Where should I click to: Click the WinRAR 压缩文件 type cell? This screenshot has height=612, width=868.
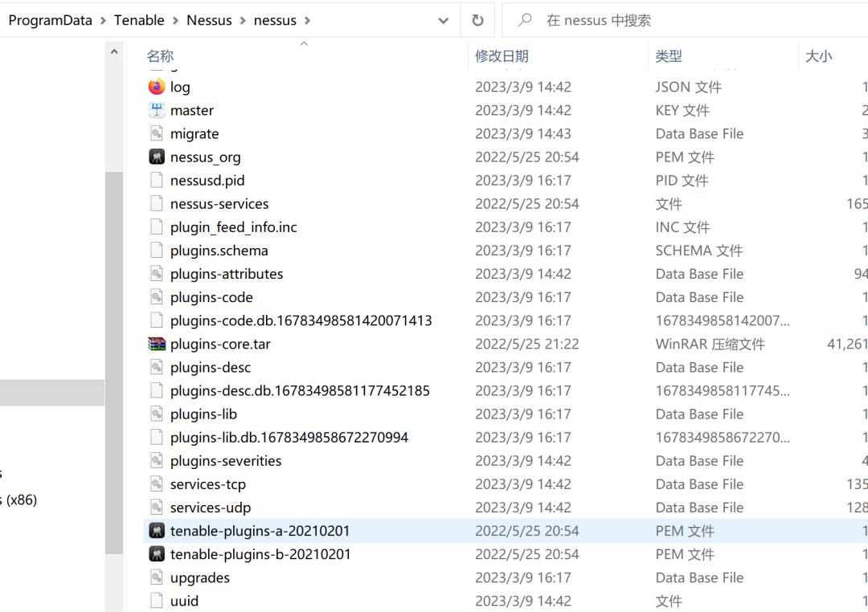click(x=710, y=344)
